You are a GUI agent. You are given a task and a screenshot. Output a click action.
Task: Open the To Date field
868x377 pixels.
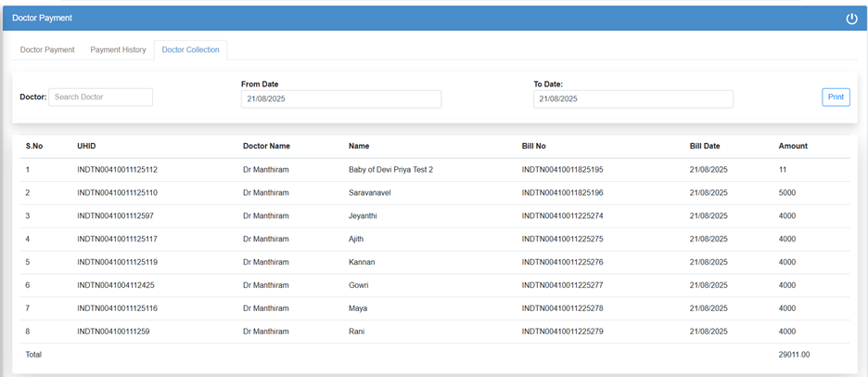pos(632,98)
